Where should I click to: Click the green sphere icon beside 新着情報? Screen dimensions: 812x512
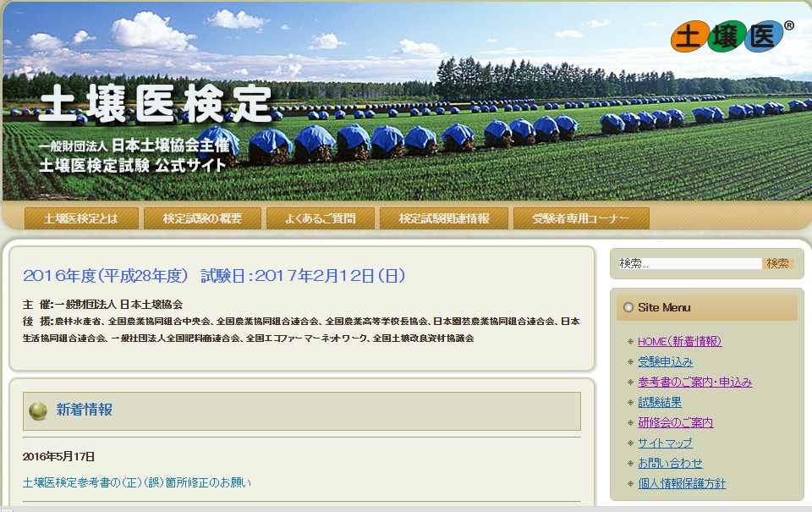coord(38,410)
